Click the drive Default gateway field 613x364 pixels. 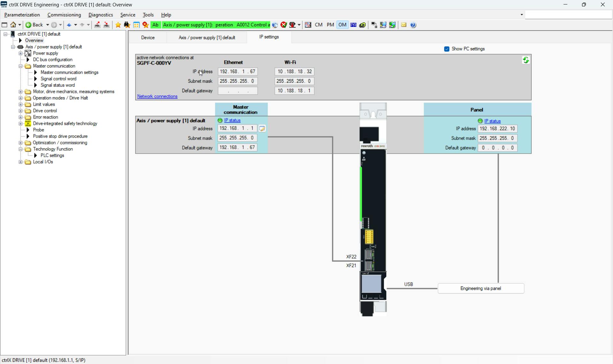point(238,148)
